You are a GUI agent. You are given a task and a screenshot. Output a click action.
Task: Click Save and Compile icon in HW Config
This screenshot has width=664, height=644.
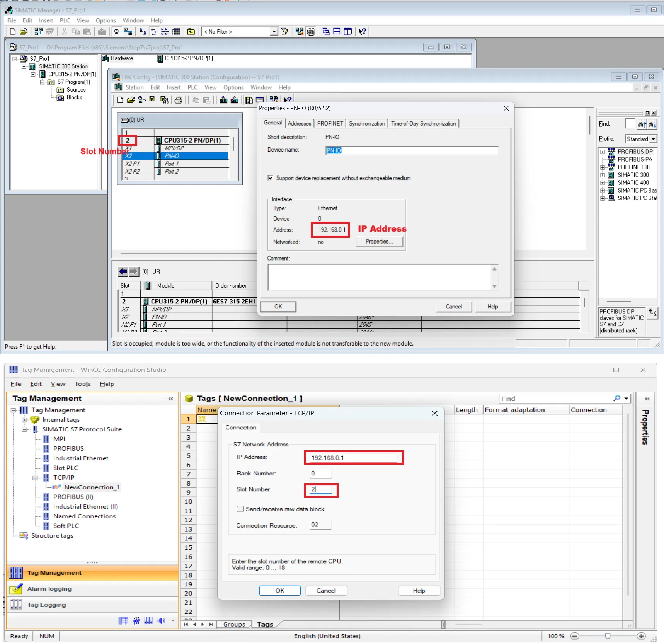pyautogui.click(x=164, y=100)
